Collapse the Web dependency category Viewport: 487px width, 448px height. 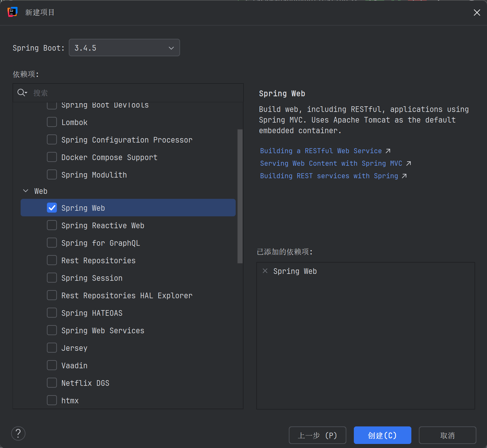pyautogui.click(x=26, y=191)
